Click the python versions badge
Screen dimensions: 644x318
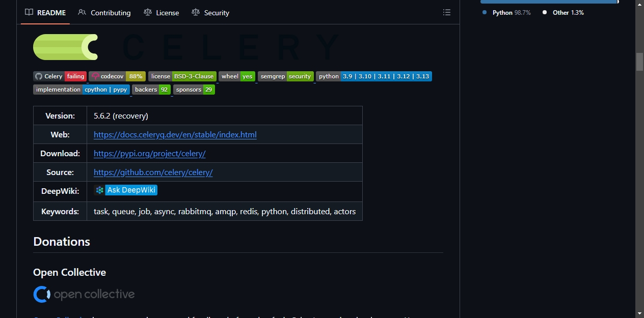point(374,76)
